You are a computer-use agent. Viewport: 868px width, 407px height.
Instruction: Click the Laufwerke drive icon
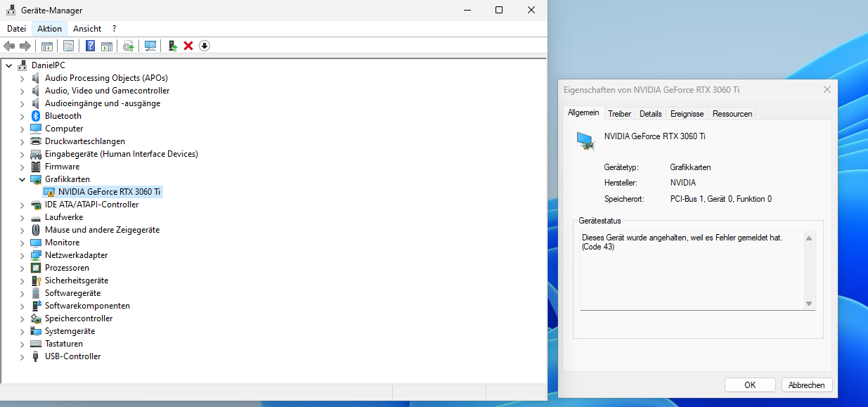(36, 217)
